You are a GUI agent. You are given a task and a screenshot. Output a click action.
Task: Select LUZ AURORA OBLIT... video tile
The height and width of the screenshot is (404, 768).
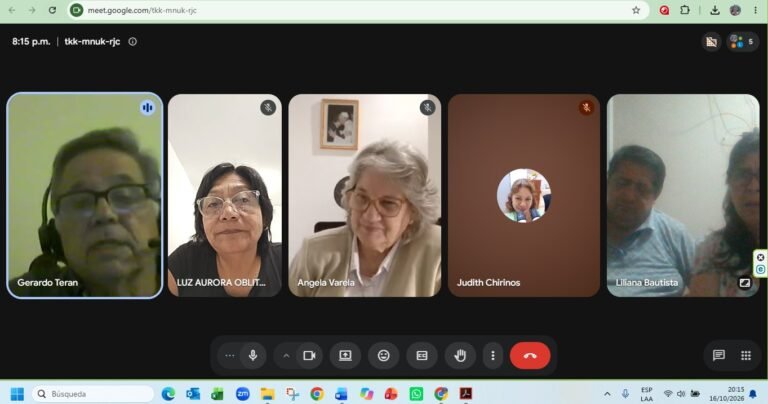point(225,195)
